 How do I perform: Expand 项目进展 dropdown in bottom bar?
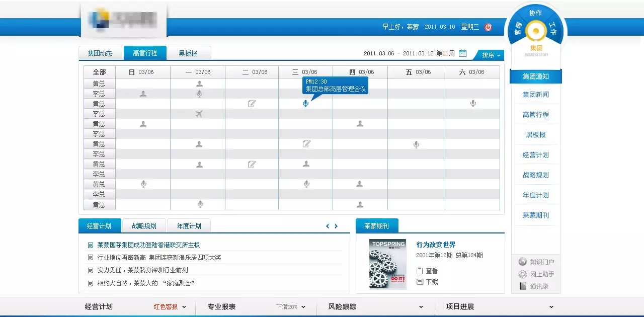click(551, 307)
